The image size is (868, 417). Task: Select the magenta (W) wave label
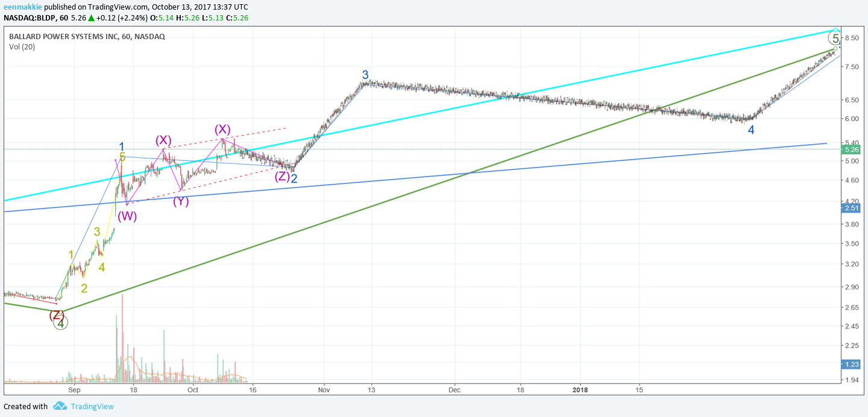click(x=127, y=216)
